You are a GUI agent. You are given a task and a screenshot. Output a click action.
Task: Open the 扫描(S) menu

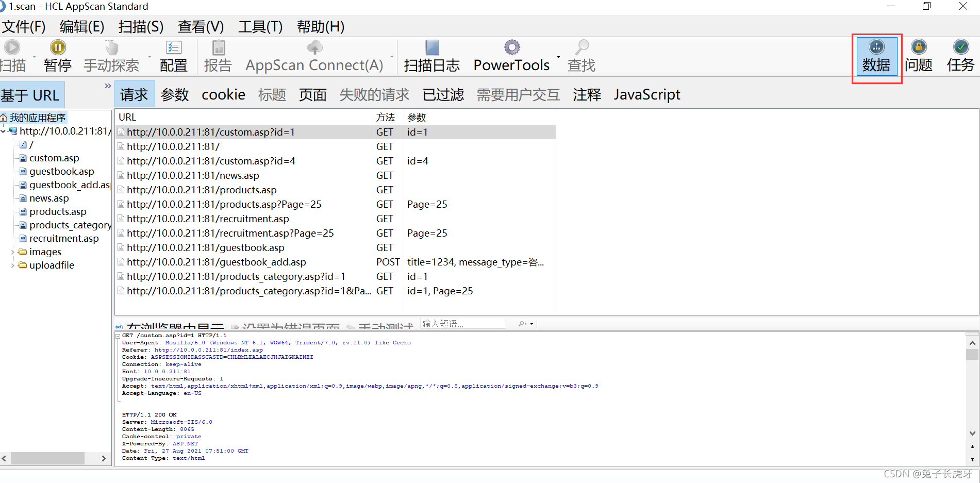pyautogui.click(x=141, y=26)
